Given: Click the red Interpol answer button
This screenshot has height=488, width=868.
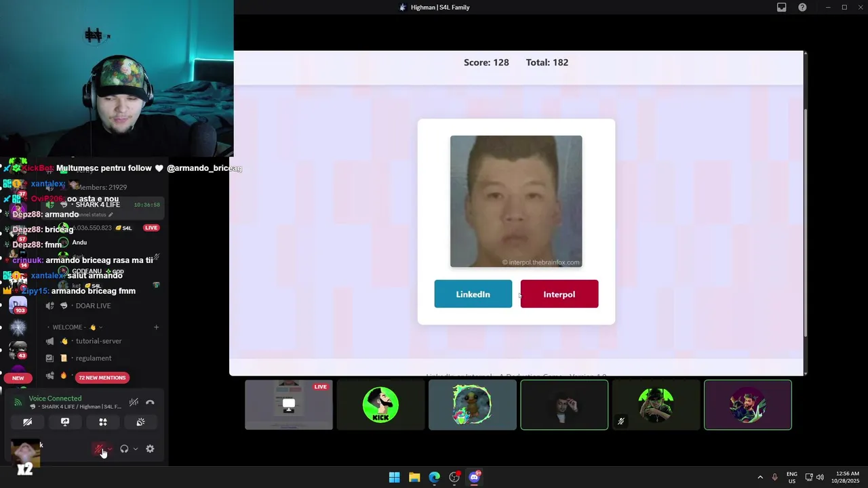Looking at the screenshot, I should click(x=559, y=294).
